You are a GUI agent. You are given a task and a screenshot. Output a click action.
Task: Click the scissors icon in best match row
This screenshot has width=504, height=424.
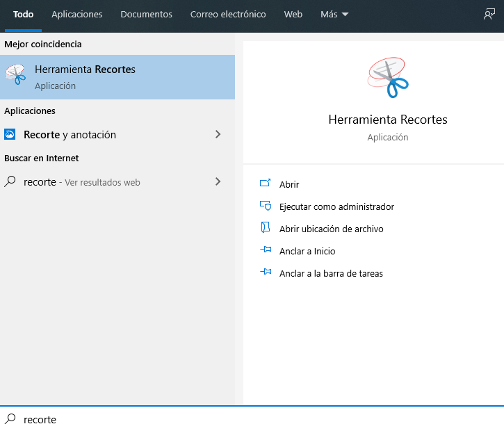15,74
